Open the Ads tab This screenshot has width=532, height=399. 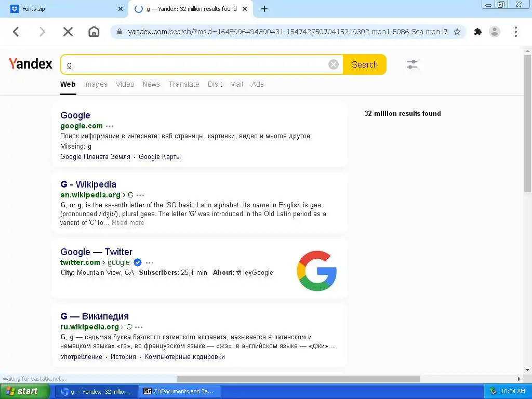pos(258,84)
